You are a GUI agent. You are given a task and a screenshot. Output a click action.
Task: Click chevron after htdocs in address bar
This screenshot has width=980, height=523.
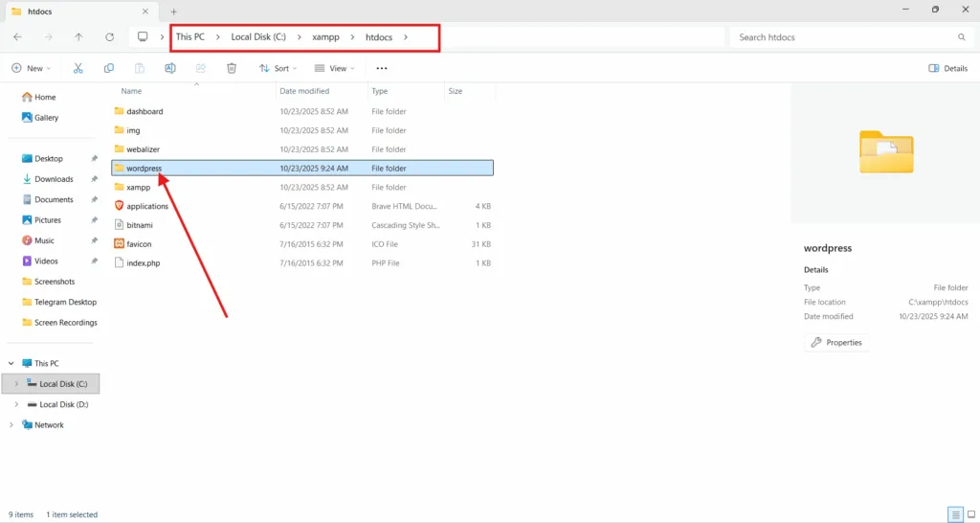pos(406,37)
